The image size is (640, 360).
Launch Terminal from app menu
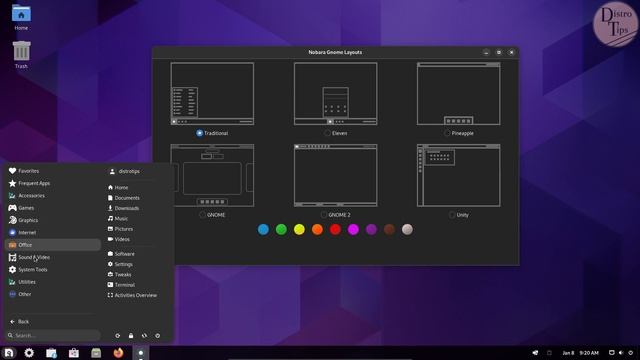(121, 284)
